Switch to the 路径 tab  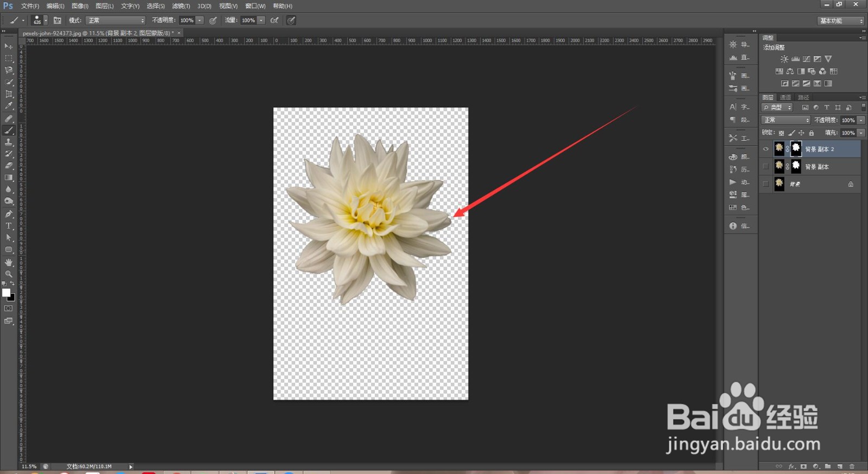click(x=803, y=97)
